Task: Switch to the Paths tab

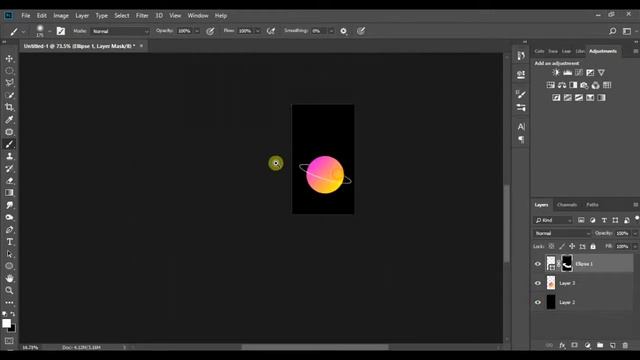Action: click(x=592, y=205)
